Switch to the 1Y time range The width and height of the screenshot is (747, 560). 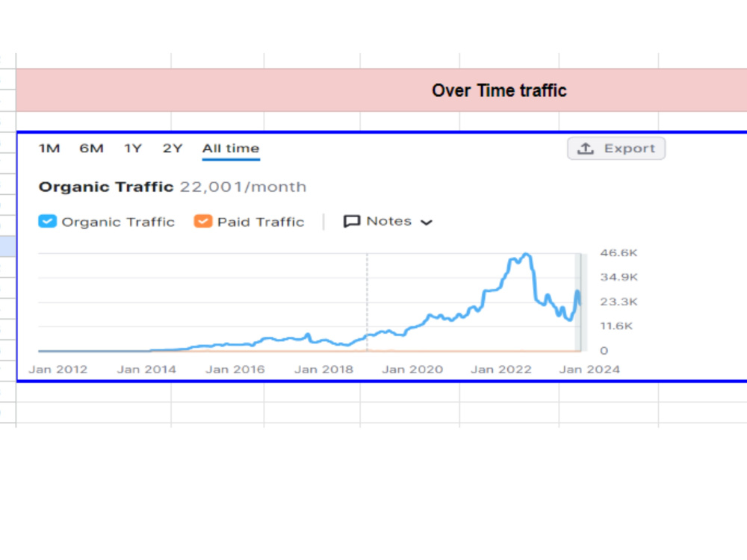pos(133,149)
